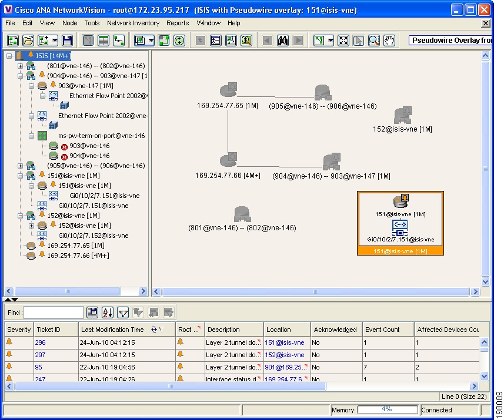The image size is (504, 420).
Task: Open ticket ID 296 link
Action: pyautogui.click(x=40, y=342)
